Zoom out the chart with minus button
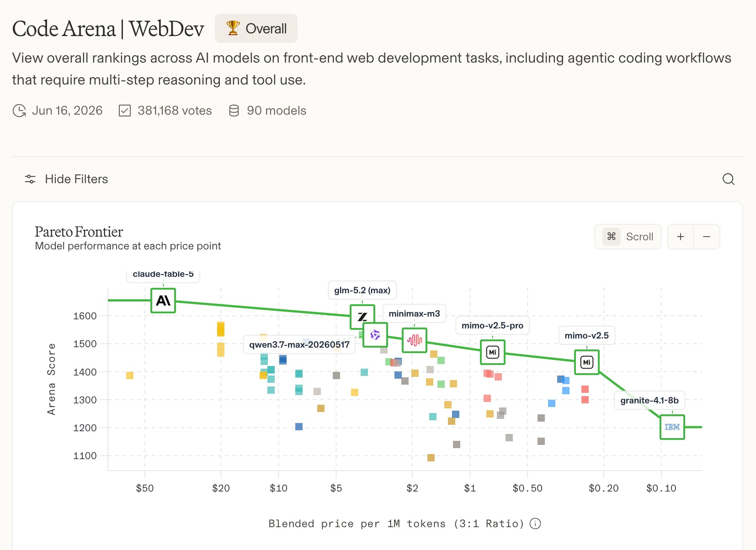This screenshot has height=550, width=756. click(x=707, y=237)
